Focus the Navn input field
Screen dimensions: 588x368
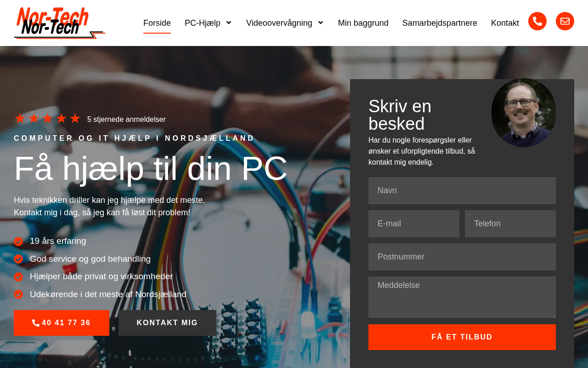coord(462,190)
